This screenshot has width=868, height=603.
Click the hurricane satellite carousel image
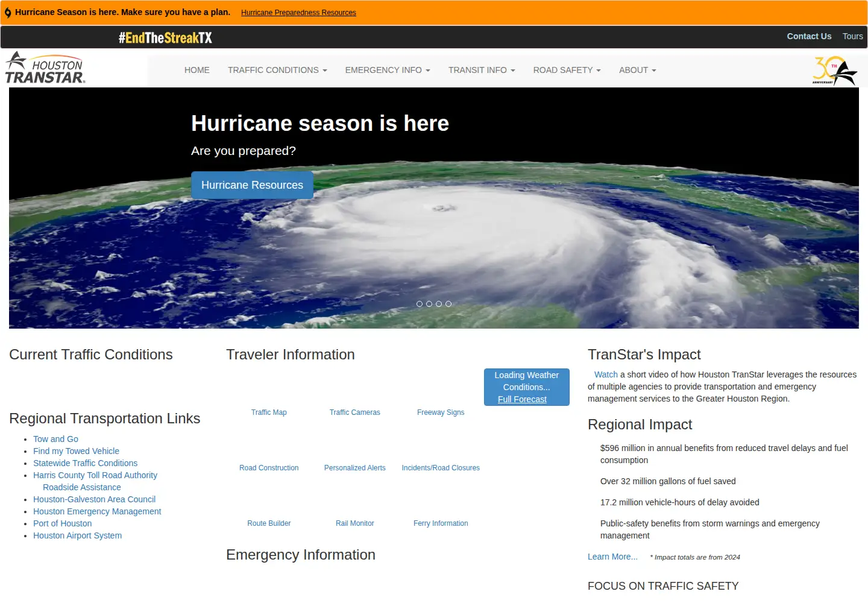pyautogui.click(x=434, y=208)
